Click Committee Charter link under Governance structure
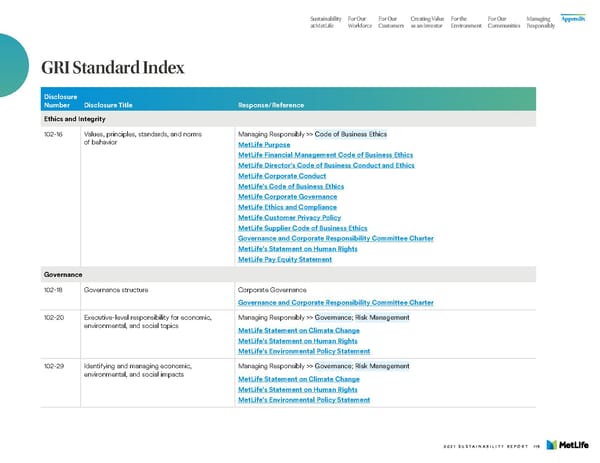 tap(335, 302)
